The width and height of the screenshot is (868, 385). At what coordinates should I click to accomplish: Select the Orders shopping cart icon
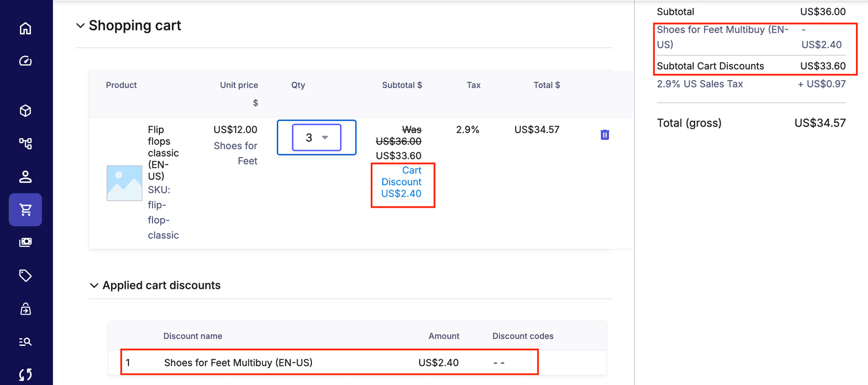coord(25,209)
